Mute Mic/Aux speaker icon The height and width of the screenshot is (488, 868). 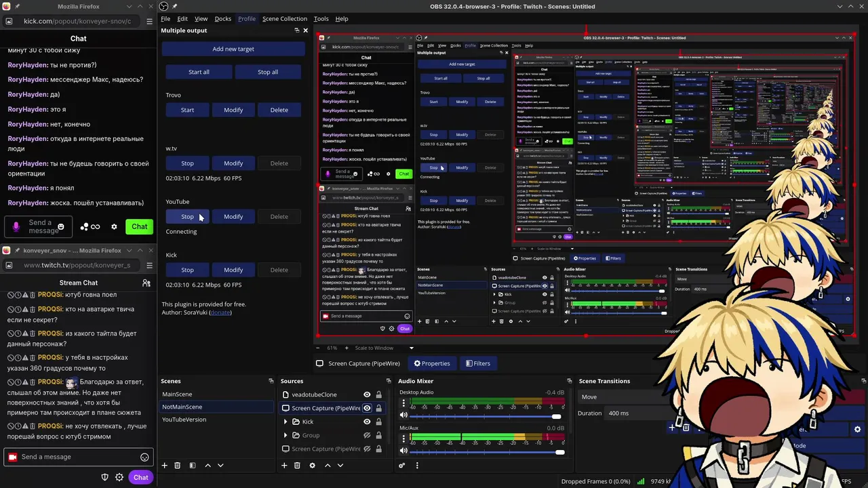coord(404,451)
